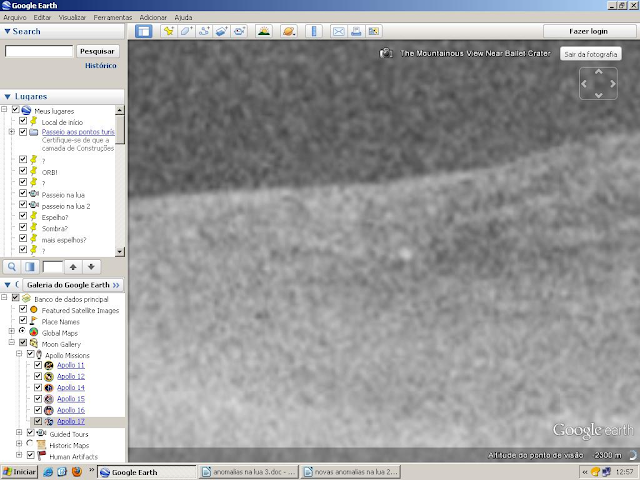Collapse the Lugares panel triangle
Screen dimensions: 640x480
tap(7, 97)
